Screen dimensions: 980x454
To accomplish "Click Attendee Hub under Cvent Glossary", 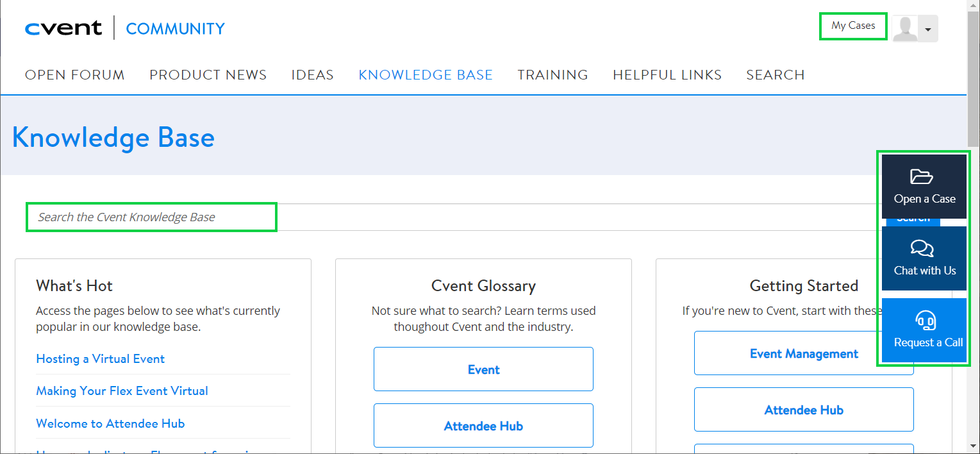I will click(x=483, y=426).
